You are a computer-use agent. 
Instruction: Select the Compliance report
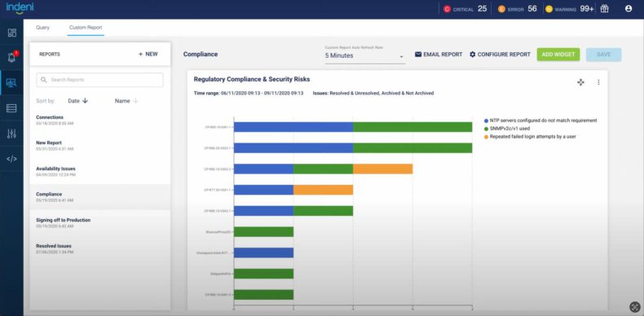point(99,197)
